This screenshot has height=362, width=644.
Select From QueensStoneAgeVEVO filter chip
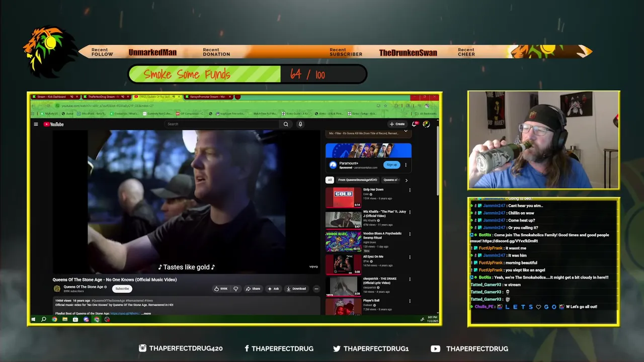[358, 180]
